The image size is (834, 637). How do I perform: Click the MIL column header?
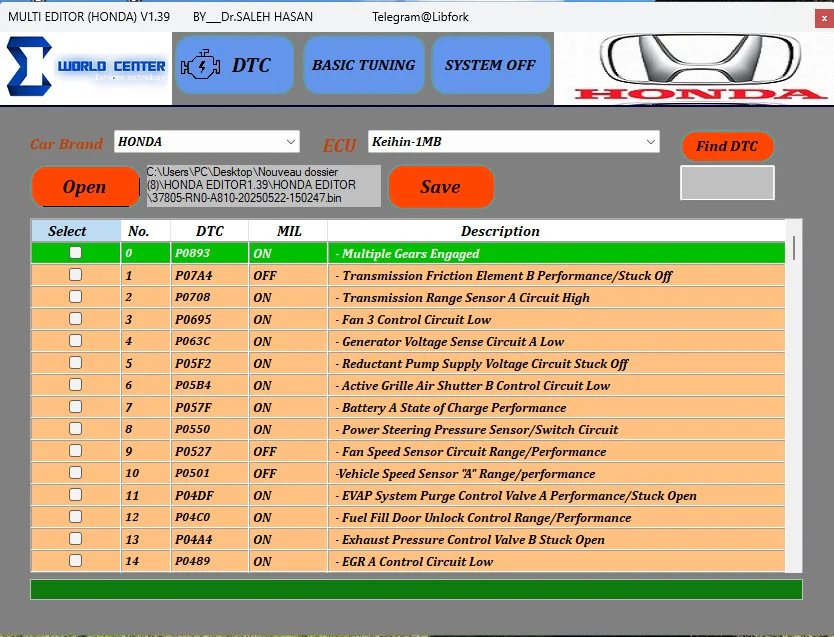(x=289, y=231)
